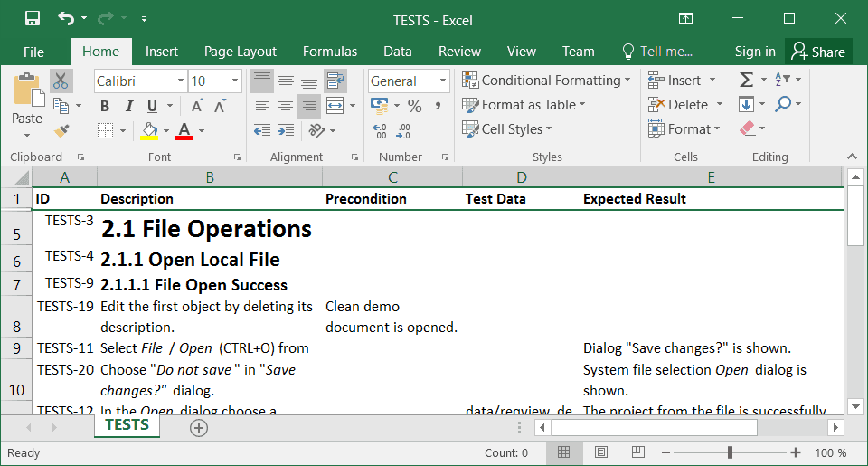Open the Calibri font name dropdown
868x466 pixels.
click(x=179, y=81)
